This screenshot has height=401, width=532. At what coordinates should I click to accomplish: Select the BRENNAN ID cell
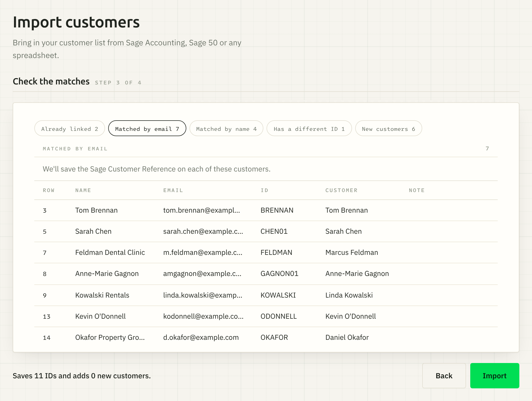[277, 210]
